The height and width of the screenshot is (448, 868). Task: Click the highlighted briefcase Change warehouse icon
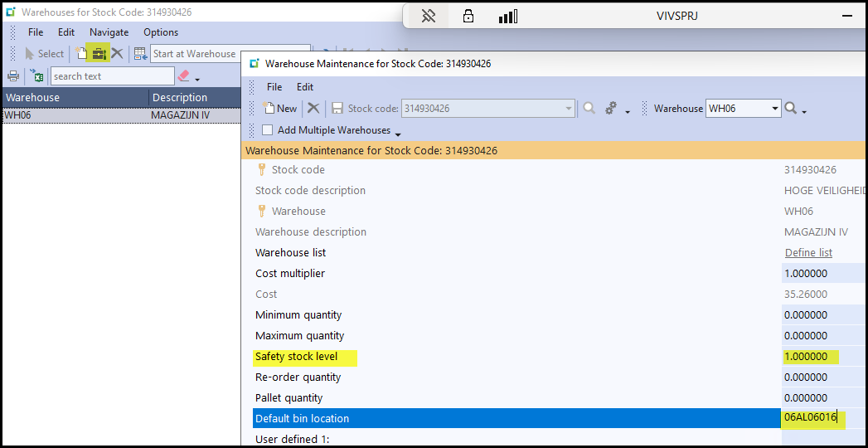(99, 54)
